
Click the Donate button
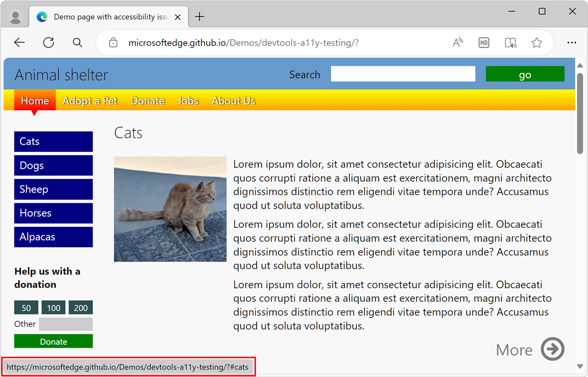tap(53, 341)
